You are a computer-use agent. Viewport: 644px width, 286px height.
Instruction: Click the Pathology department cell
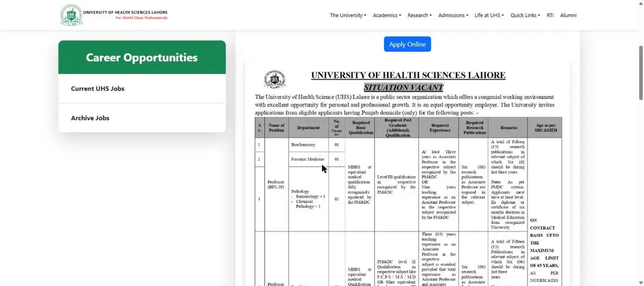(309, 199)
